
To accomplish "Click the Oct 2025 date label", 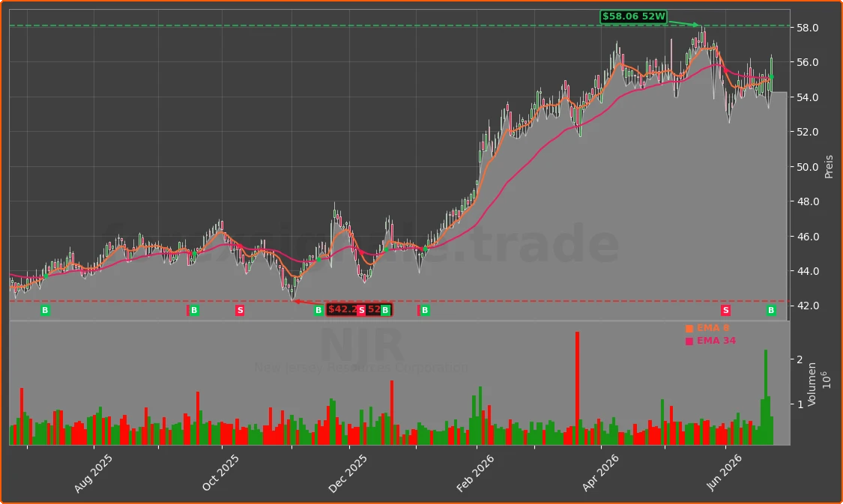I will point(220,473).
